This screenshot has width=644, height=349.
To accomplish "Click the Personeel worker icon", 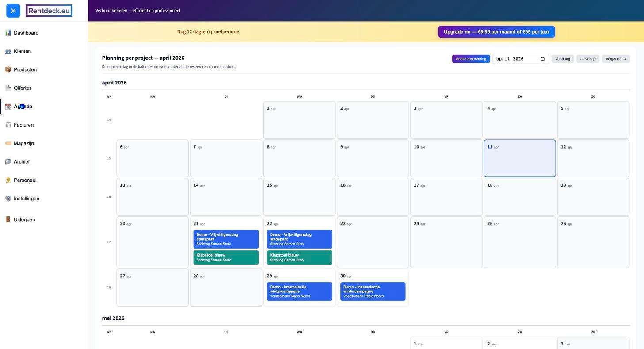I will point(8,180).
